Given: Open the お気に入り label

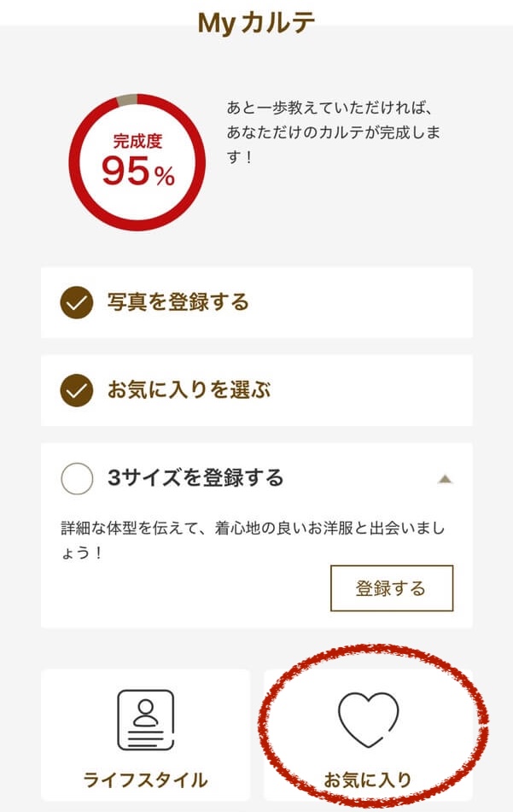Looking at the screenshot, I should pyautogui.click(x=368, y=780).
